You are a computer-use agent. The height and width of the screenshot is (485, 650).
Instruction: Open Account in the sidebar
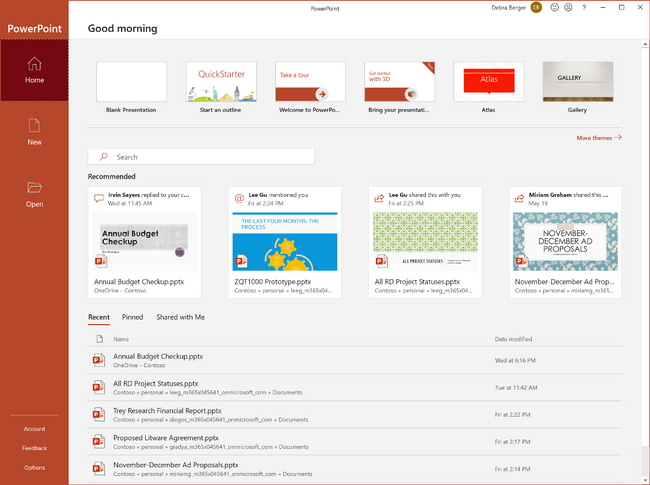pyautogui.click(x=34, y=429)
